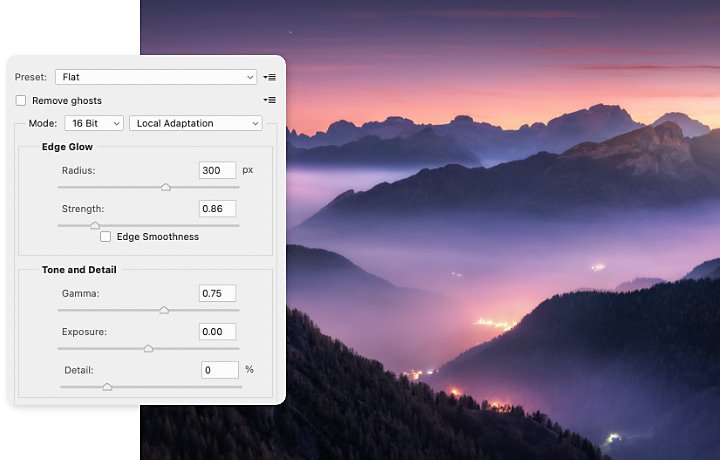This screenshot has width=720, height=460.
Task: Click the Edge Smoothness label text
Action: 158,237
